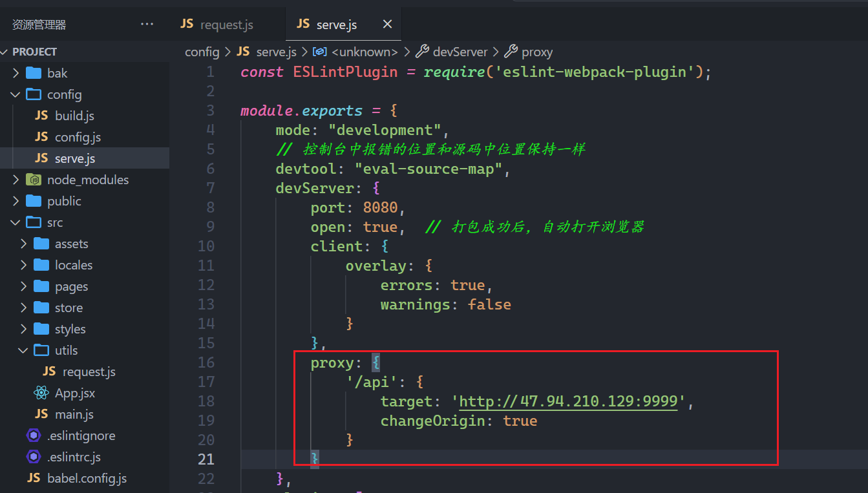
Task: Click the open utils folder icon
Action: [x=41, y=350]
